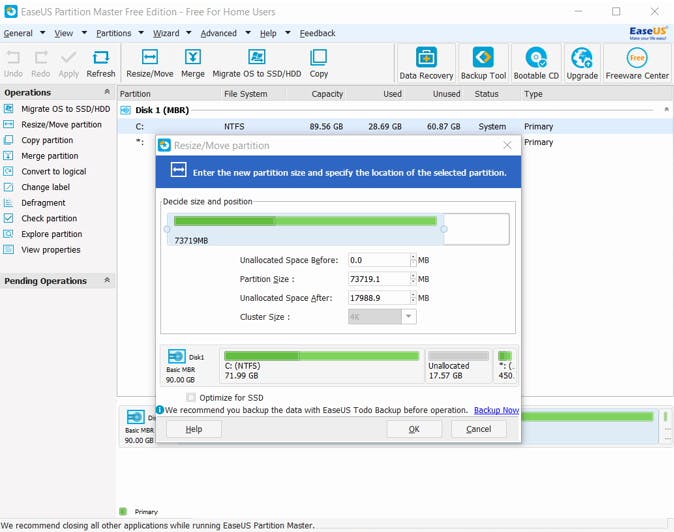Click the Copy toolbar icon
Screen dimensions: 674x532
[319, 58]
